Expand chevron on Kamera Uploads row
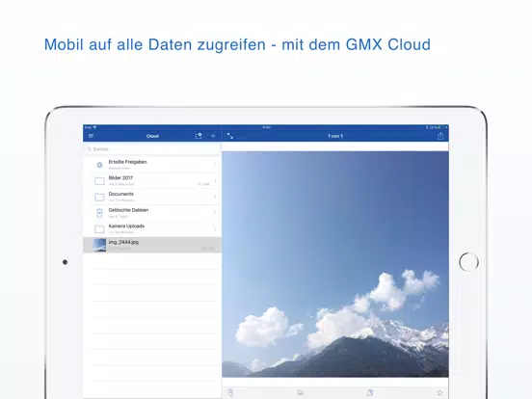 tap(215, 228)
